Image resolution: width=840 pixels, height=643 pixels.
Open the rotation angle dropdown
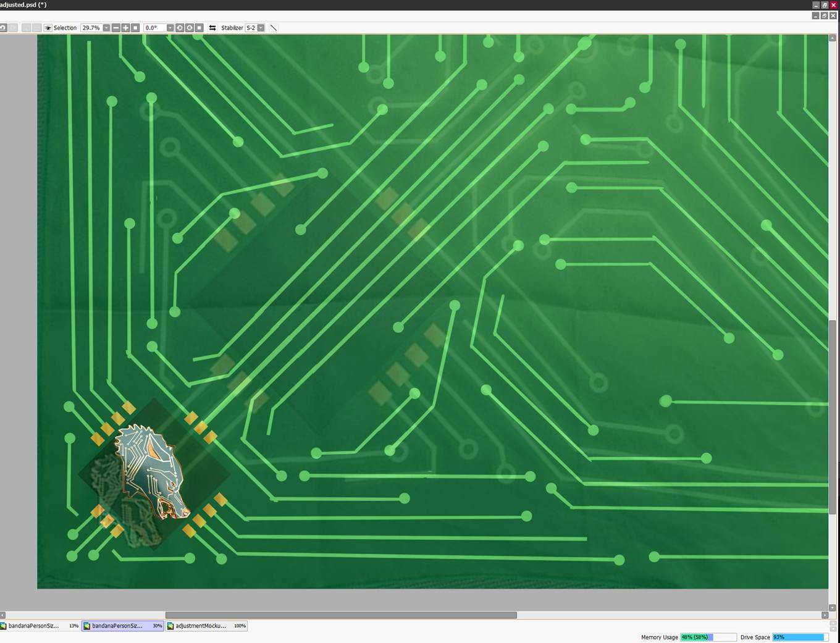(170, 28)
